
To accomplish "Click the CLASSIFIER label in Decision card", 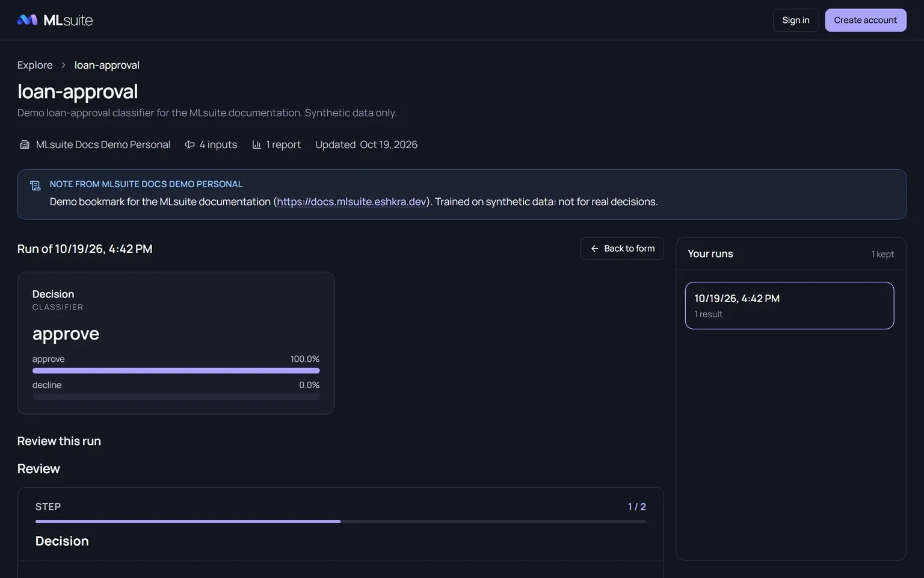I will pyautogui.click(x=58, y=307).
